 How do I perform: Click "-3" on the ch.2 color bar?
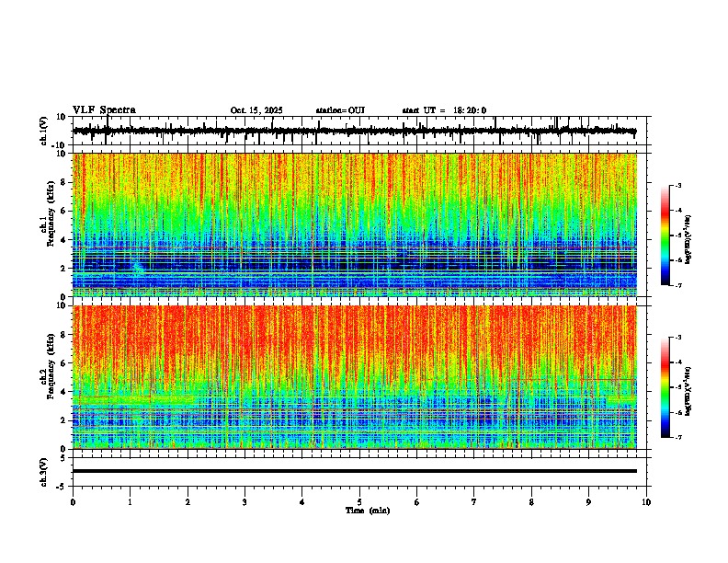point(677,338)
